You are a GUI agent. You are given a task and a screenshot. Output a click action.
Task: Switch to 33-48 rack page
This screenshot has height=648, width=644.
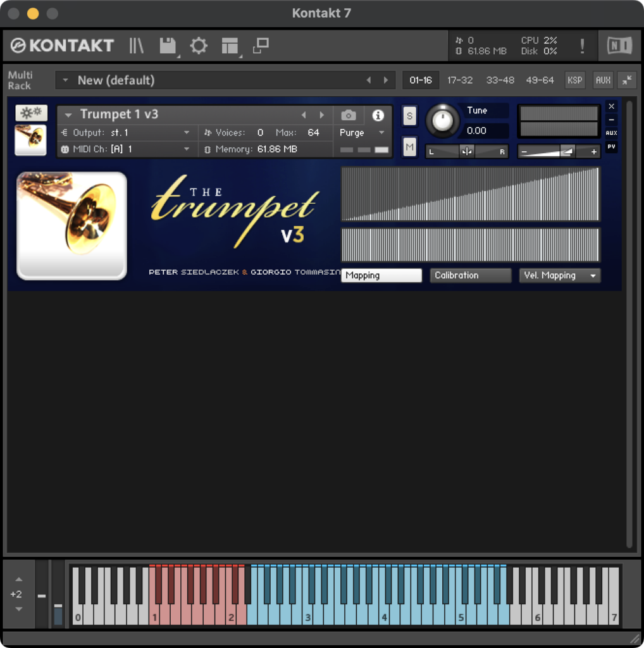pos(500,80)
